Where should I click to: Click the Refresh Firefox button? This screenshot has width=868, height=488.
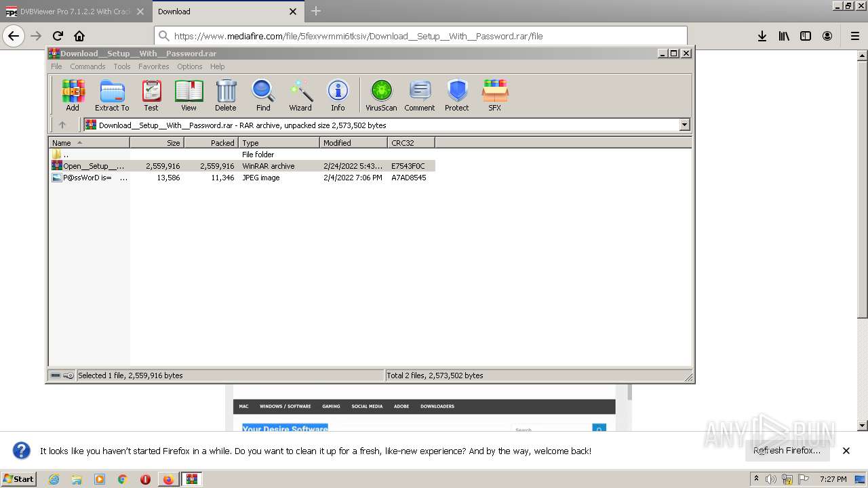click(x=787, y=450)
